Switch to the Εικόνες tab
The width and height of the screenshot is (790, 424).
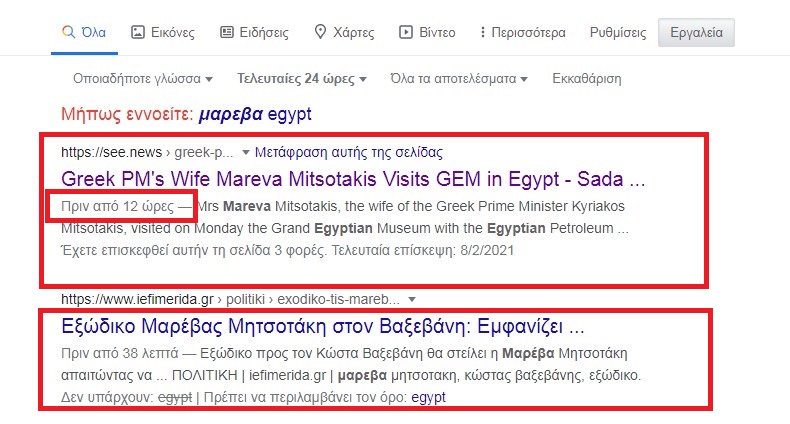(163, 33)
